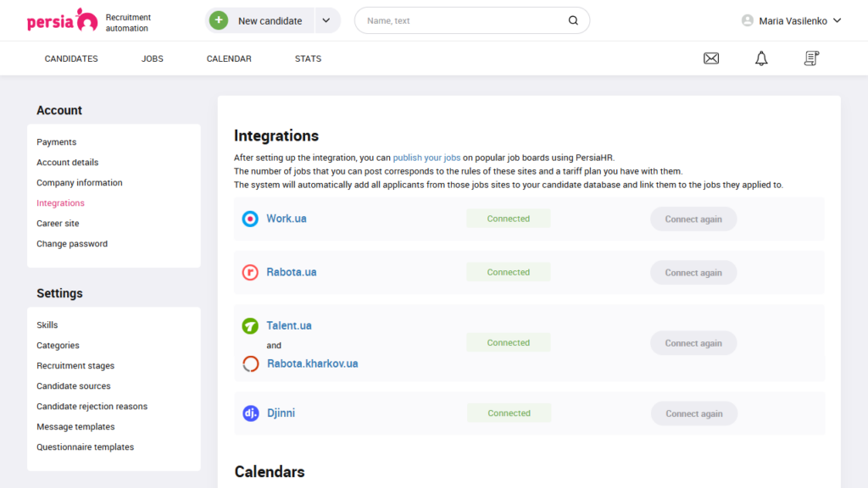Image resolution: width=868 pixels, height=488 pixels.
Task: Click Connect again for Talent.ua
Action: tap(693, 343)
